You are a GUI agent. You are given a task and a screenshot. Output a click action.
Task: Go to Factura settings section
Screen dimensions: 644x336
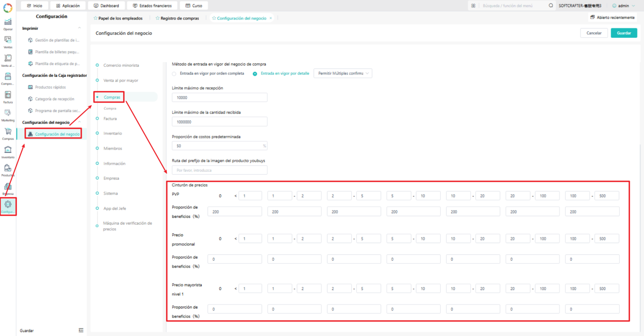110,119
